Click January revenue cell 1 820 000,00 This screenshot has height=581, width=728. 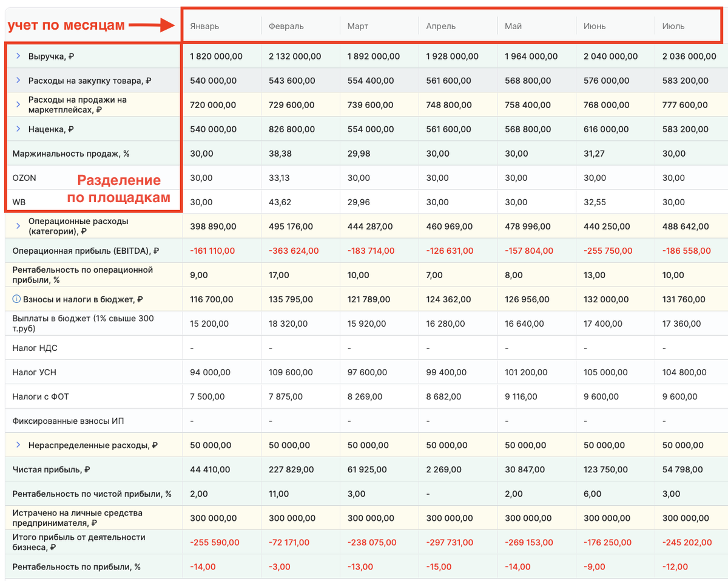(x=216, y=56)
